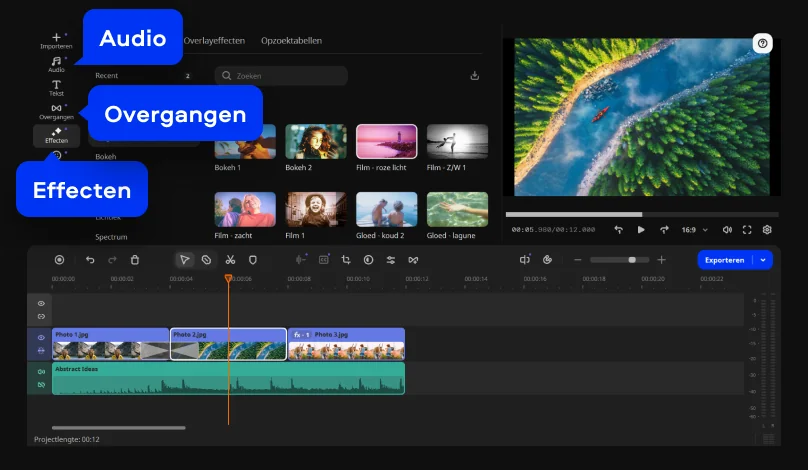Screen dimensions: 808x470
Task: Expand the Exporteren dropdown arrow
Action: coord(764,259)
